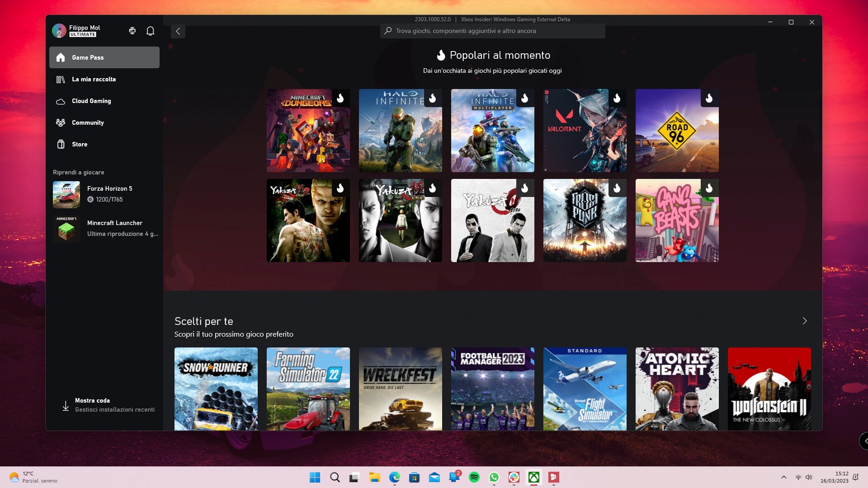The height and width of the screenshot is (488, 868).
Task: Open Task View on taskbar
Action: 354,477
